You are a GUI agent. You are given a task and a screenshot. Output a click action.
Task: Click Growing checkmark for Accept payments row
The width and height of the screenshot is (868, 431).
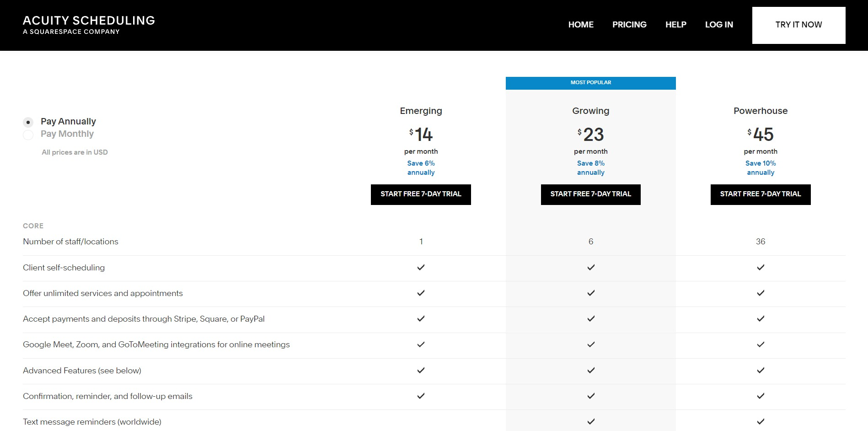(591, 318)
